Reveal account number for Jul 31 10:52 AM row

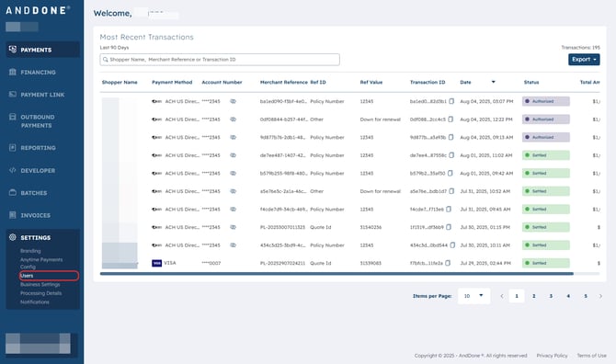coord(233,191)
